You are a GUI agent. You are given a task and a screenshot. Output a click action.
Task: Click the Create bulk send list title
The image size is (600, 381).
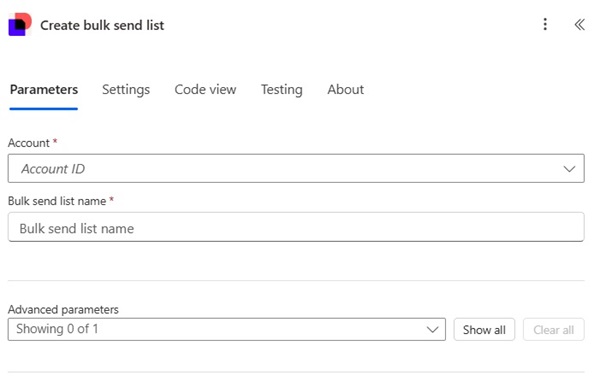click(102, 25)
